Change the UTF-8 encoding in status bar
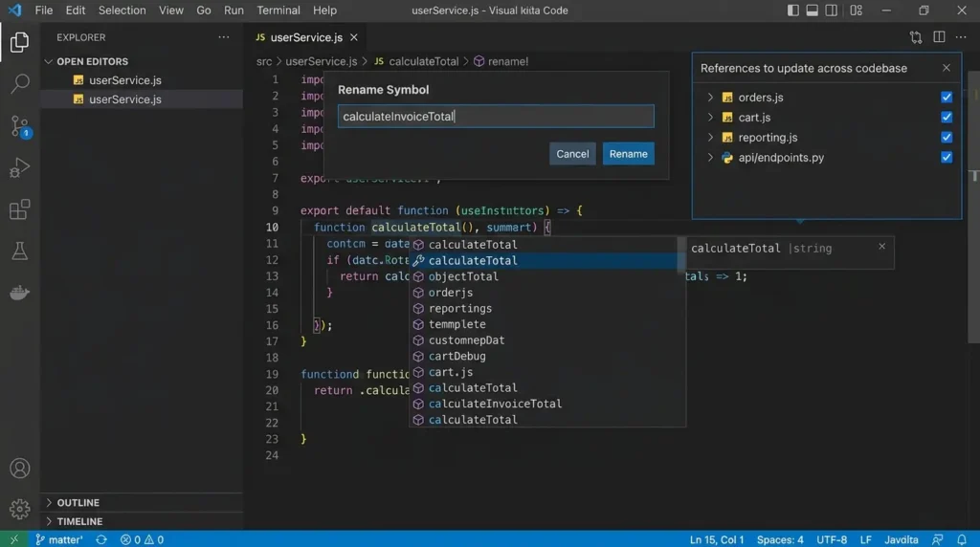The height and width of the screenshot is (547, 980). pyautogui.click(x=832, y=539)
